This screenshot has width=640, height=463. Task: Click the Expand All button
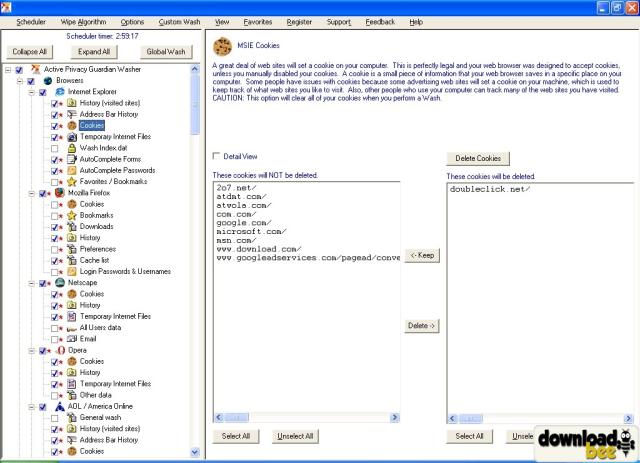click(x=94, y=52)
